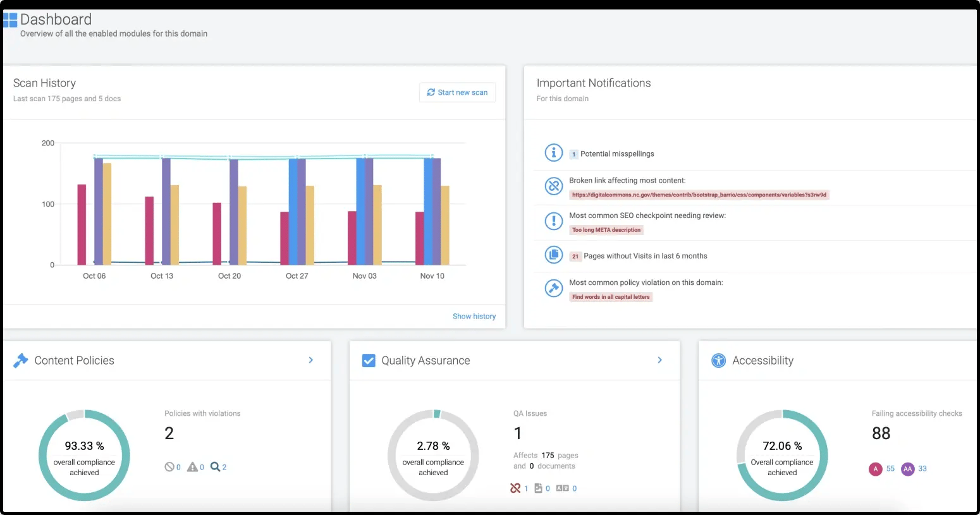Select the Content Policies gavel icon
This screenshot has height=515, width=980.
20,360
